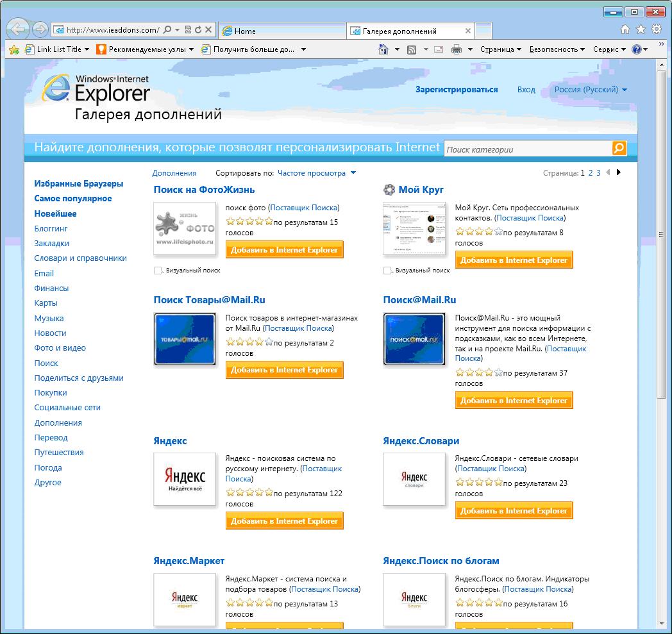Go to the next page with the right arrow

tap(618, 172)
